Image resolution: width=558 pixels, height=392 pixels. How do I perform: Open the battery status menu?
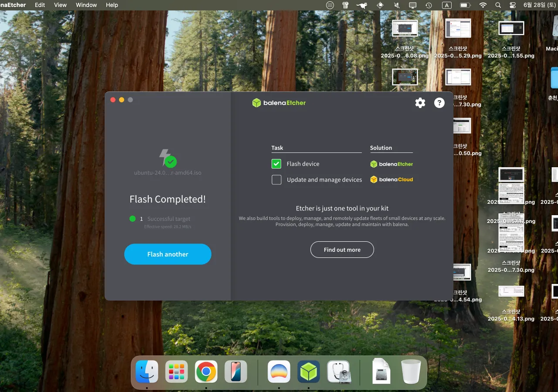(465, 5)
